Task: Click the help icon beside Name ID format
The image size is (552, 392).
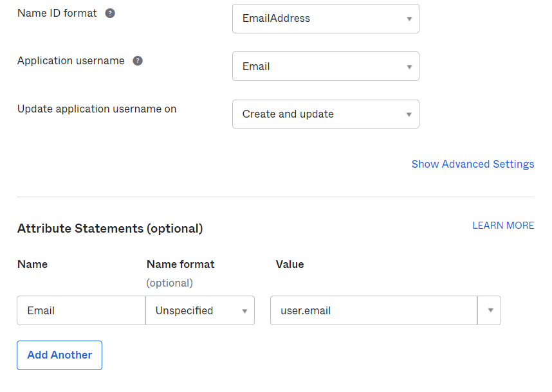Action: [x=110, y=13]
